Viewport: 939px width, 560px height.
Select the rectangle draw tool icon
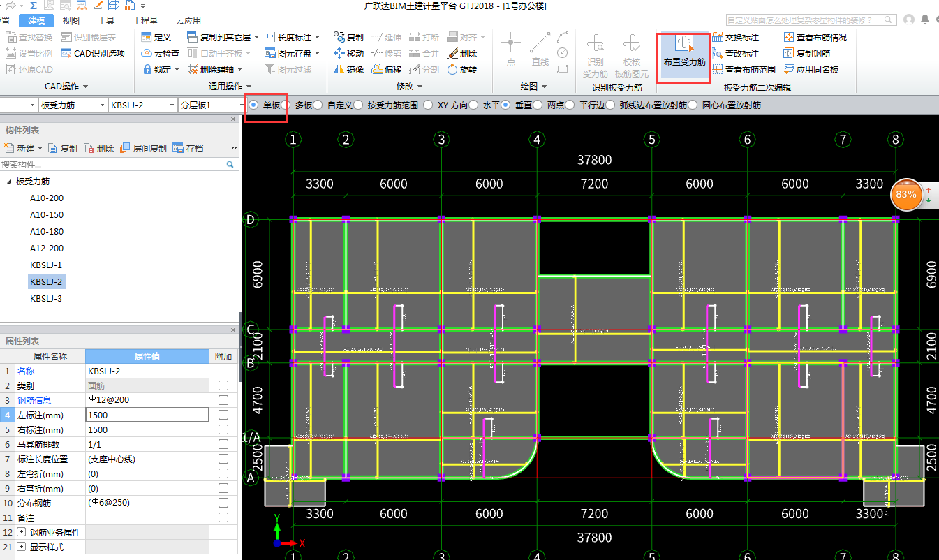[x=563, y=68]
